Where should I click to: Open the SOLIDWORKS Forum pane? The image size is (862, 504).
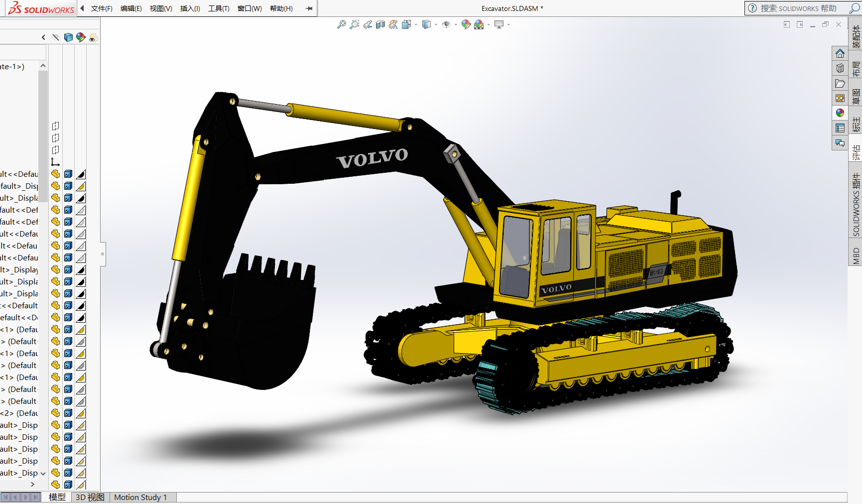(840, 143)
